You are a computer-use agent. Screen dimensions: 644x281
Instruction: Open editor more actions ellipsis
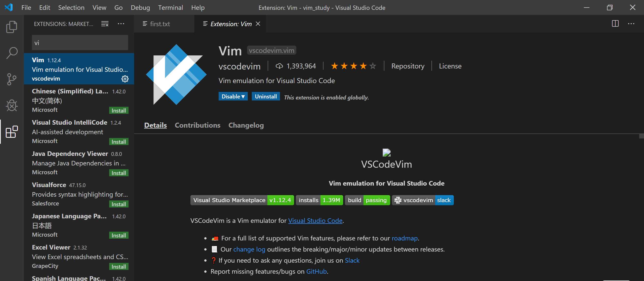point(631,24)
